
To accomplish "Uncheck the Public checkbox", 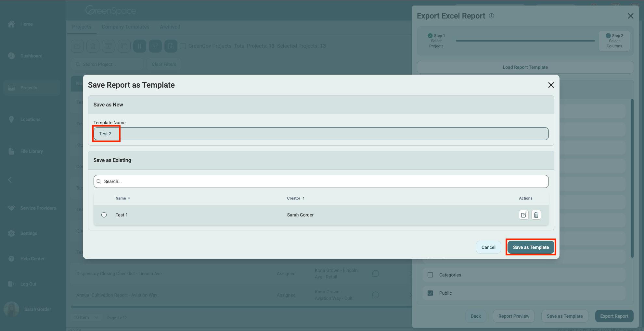I will click(430, 293).
